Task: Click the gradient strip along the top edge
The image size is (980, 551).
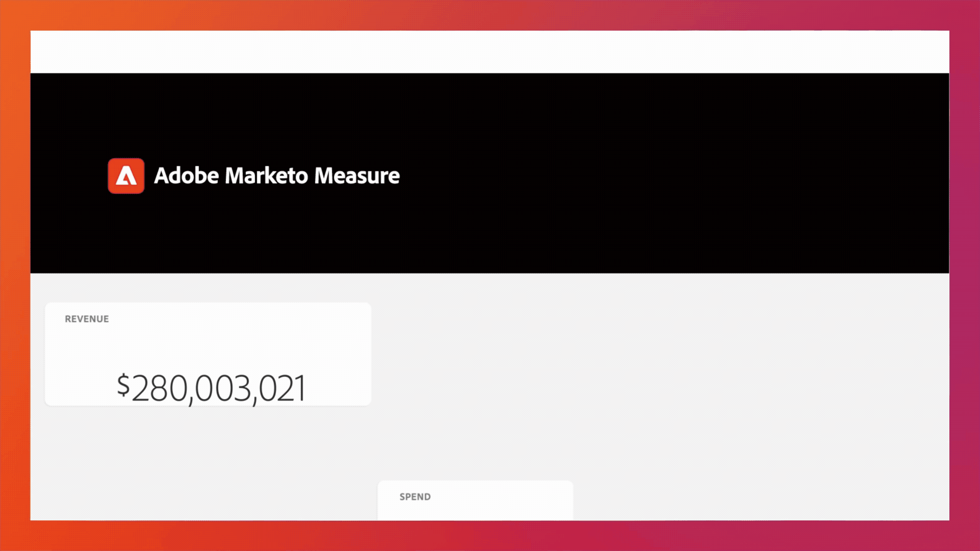Action: point(490,15)
